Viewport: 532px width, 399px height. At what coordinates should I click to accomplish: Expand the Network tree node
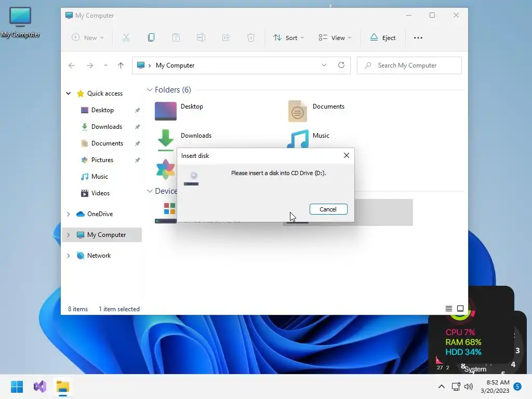pyautogui.click(x=68, y=256)
